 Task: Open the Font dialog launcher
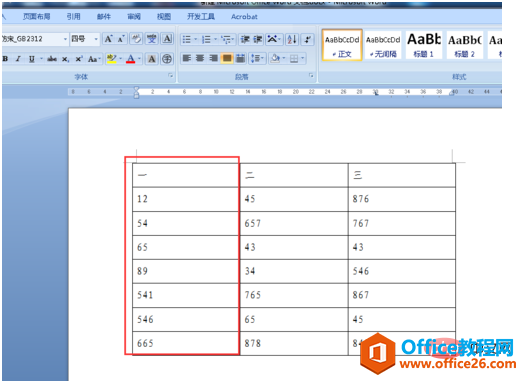click(170, 76)
